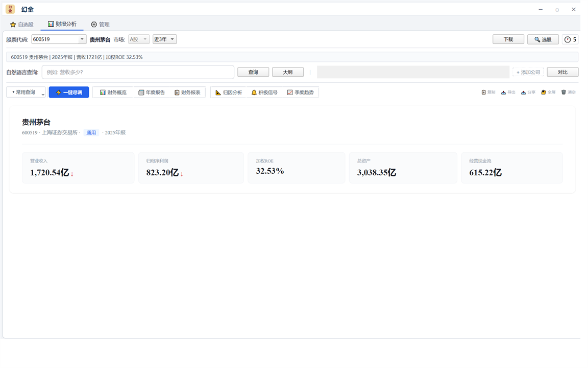This screenshot has height=368, width=588.
Task: Click the 经营现金流 value 615.22亿
Action: [485, 173]
